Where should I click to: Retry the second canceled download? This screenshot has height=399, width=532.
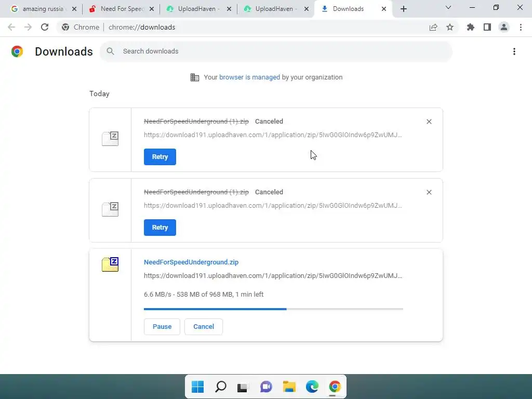pos(160,228)
